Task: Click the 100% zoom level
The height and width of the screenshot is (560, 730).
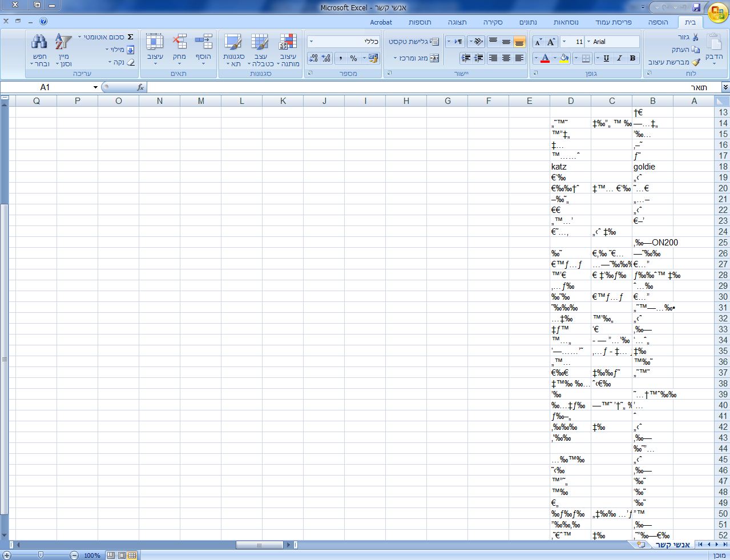Action: coord(92,555)
